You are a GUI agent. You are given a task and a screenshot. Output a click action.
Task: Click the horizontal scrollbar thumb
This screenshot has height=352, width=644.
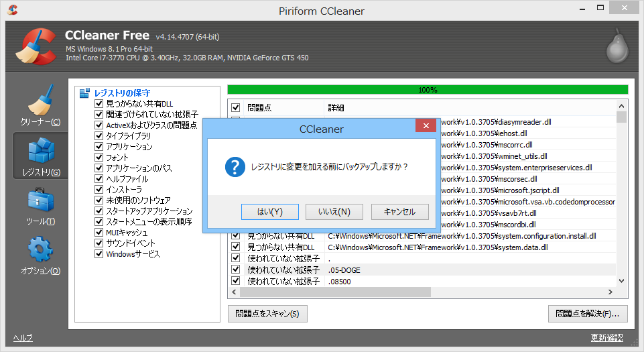[x=335, y=292]
